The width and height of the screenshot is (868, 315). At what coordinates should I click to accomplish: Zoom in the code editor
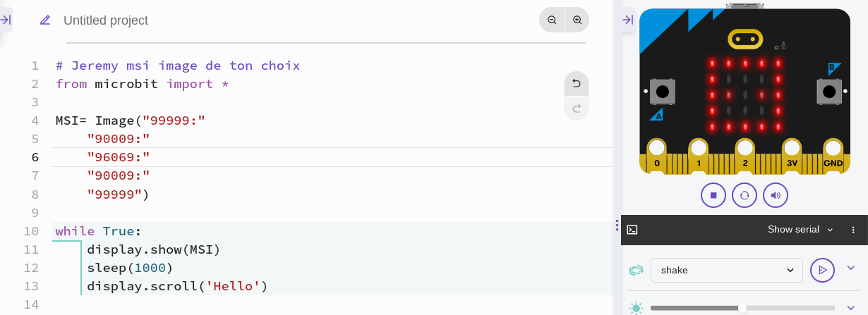tap(577, 20)
